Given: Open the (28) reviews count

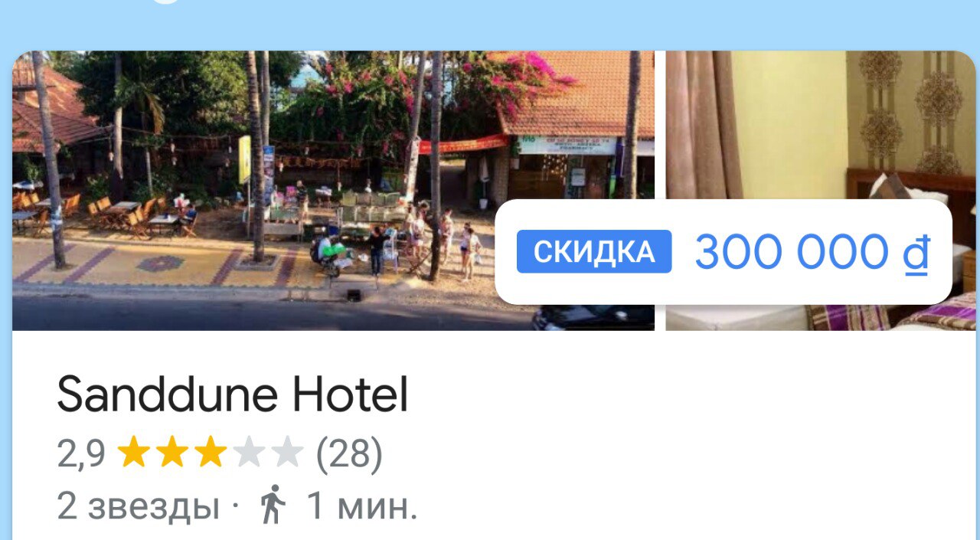Looking at the screenshot, I should click(349, 454).
